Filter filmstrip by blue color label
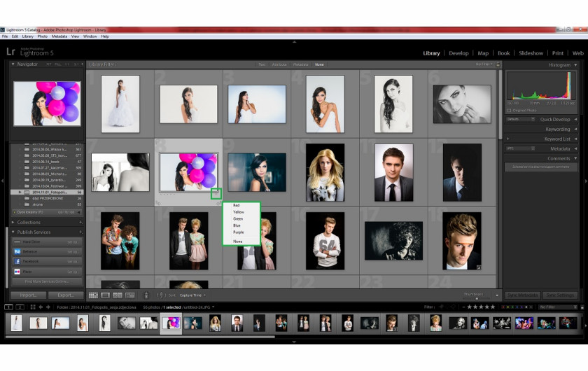 pyautogui.click(x=517, y=307)
